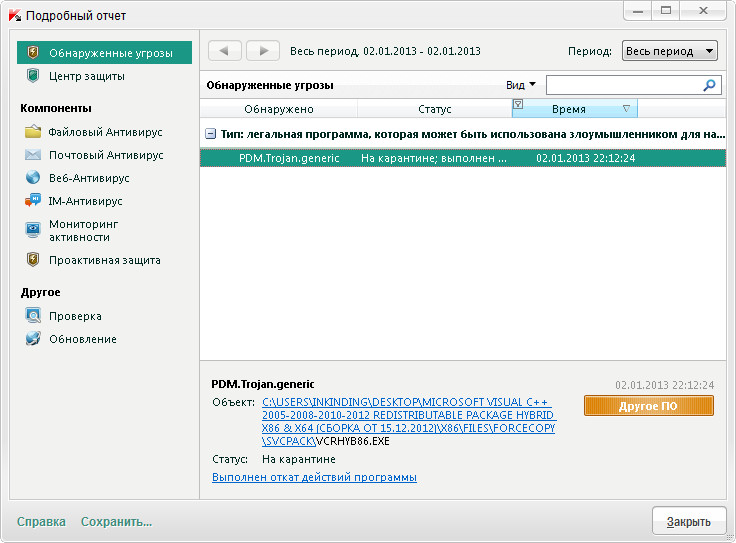Viewport: 736px width, 543px height.
Task: Select the IM-Антивирус chat icon
Action: click(33, 201)
